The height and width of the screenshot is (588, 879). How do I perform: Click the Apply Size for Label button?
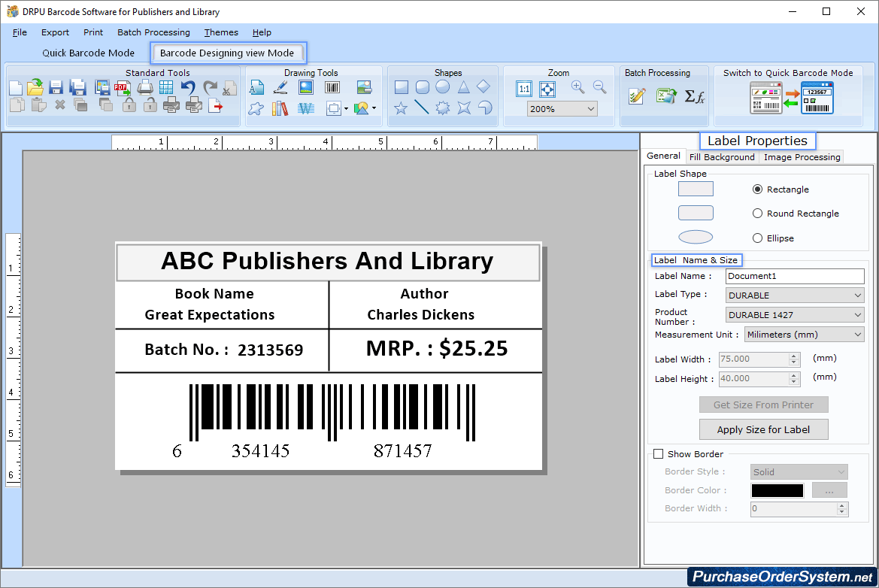(x=763, y=430)
